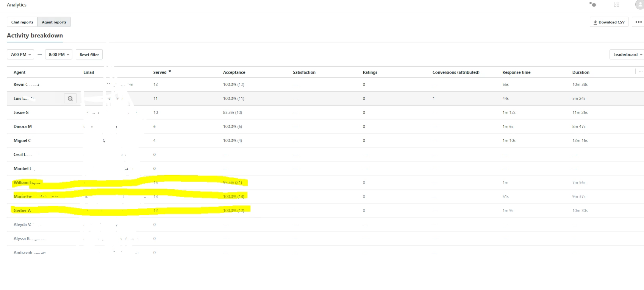Sort by Agent column header

coord(19,72)
